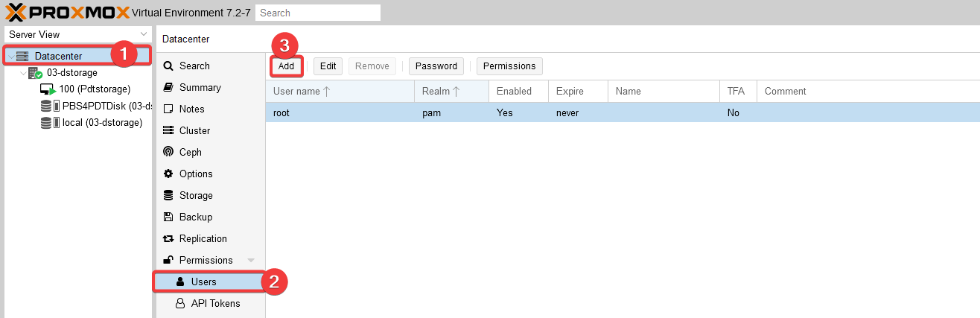Click the Permissions unlock icon

pos(168,261)
